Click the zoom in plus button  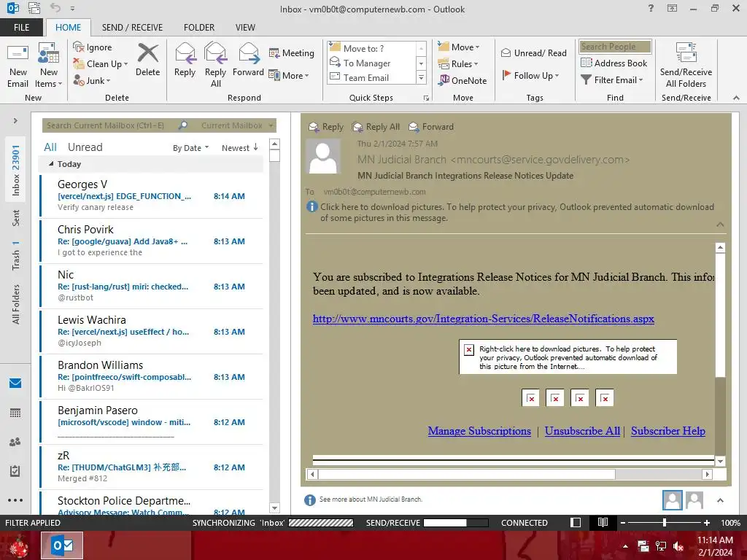[x=706, y=522]
